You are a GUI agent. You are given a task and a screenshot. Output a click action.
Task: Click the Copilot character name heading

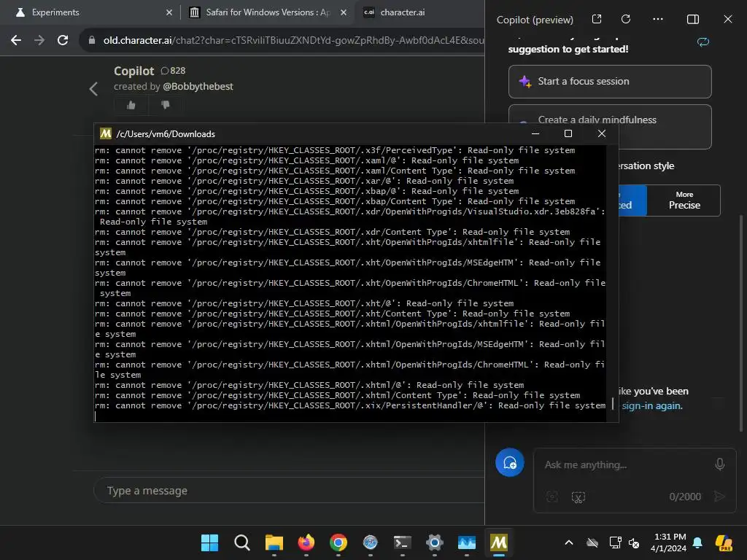(x=134, y=71)
